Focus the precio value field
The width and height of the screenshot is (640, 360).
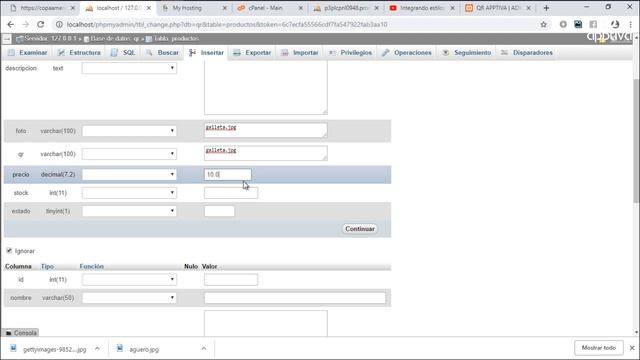pyautogui.click(x=228, y=174)
